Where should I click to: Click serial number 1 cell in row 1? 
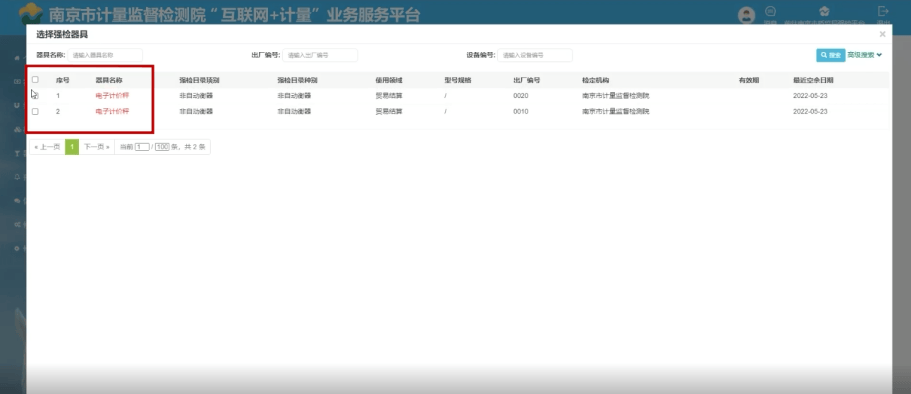(58, 95)
